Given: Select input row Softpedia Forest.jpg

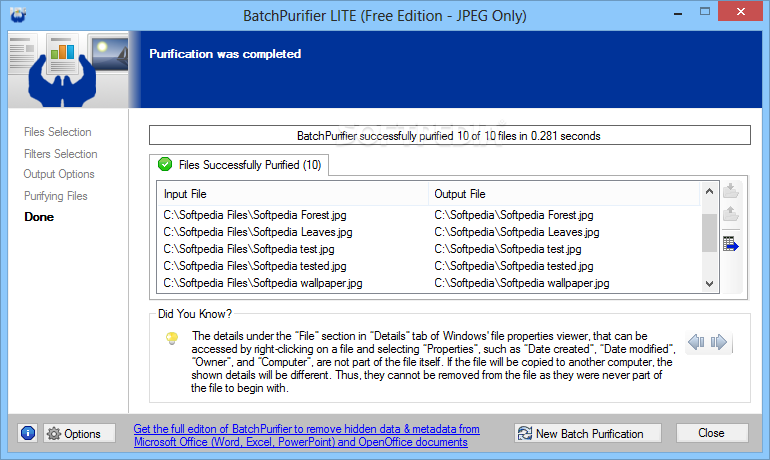Looking at the screenshot, I should [x=255, y=215].
